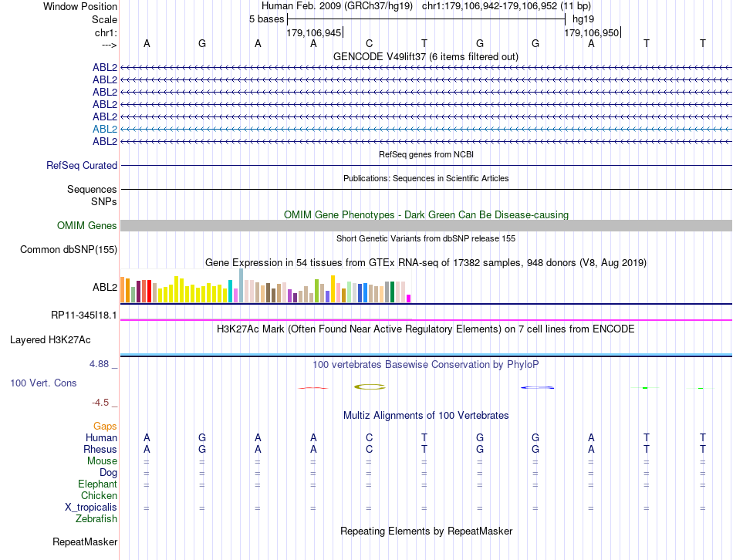This screenshot has width=733, height=560.
Task: Click the X_tropicalis alignment row label
Action: (91, 508)
